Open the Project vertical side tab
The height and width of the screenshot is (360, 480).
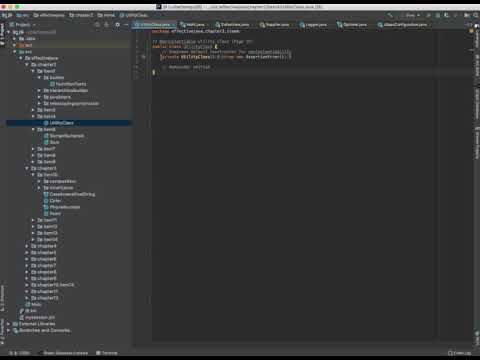[2, 35]
